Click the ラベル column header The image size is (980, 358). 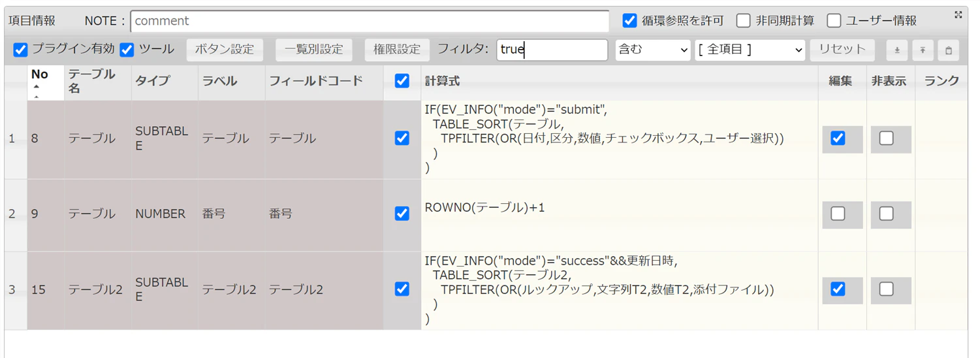(x=232, y=81)
